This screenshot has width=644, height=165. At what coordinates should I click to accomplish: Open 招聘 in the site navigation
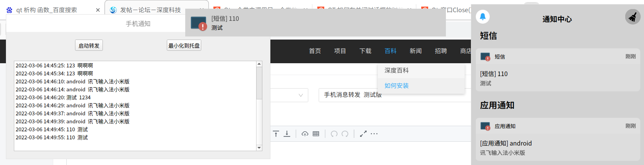click(441, 51)
